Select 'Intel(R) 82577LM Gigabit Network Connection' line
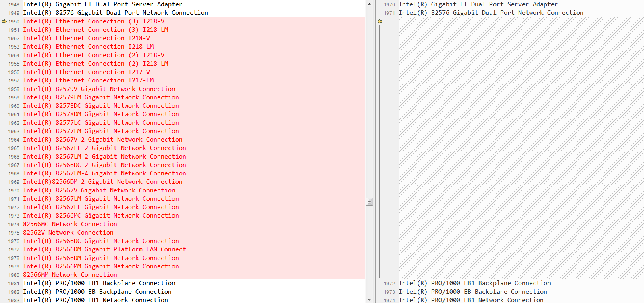644x303 pixels. pos(101,131)
